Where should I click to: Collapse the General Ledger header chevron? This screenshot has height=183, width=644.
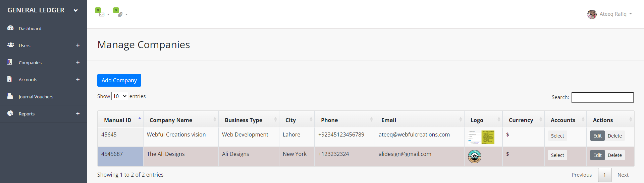coord(76,10)
